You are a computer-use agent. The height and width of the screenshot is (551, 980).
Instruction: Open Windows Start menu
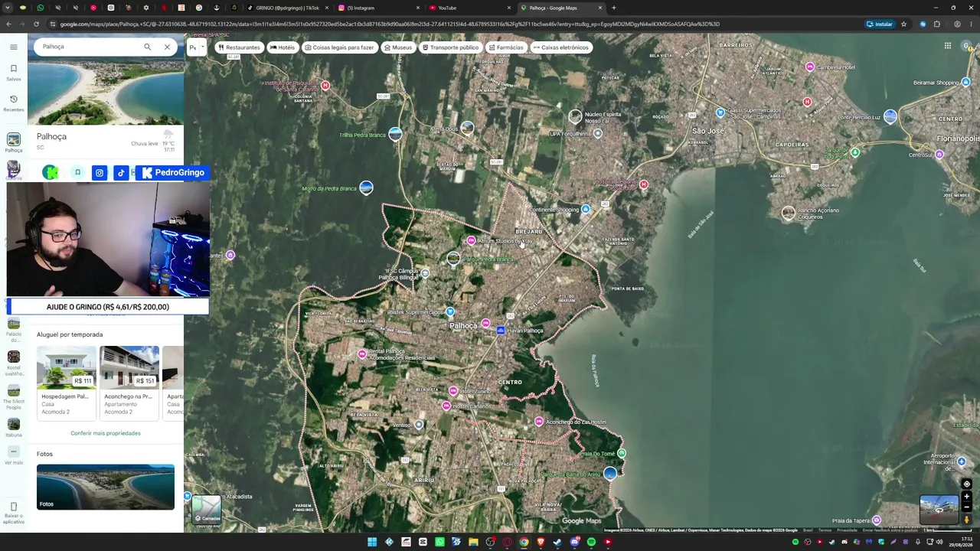click(372, 542)
